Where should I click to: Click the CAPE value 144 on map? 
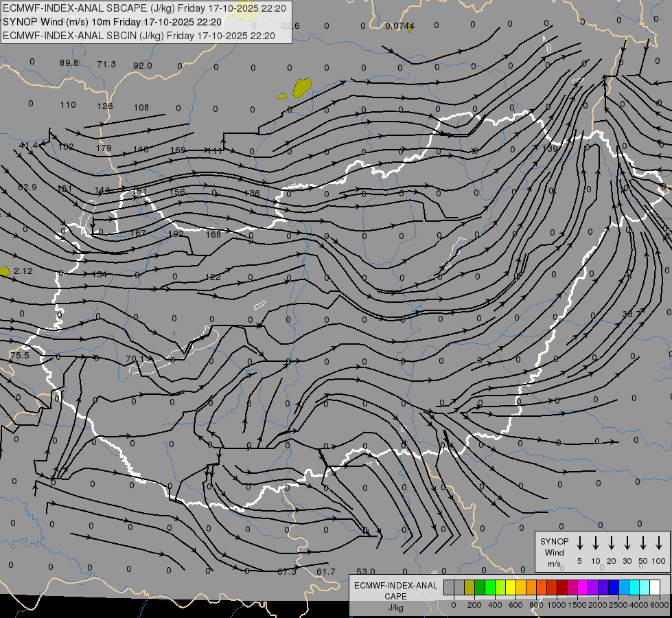point(102,190)
